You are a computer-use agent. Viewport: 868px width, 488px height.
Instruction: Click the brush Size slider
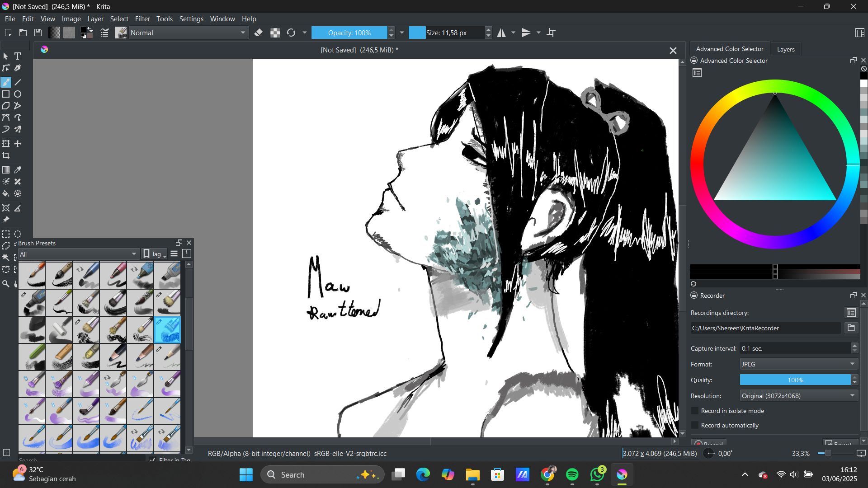click(447, 33)
